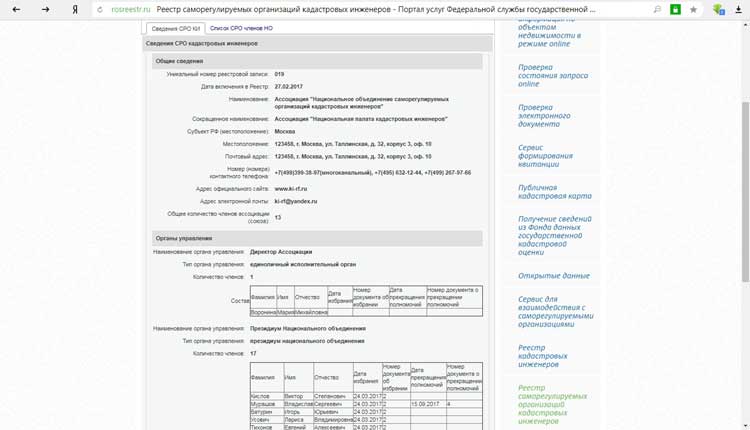Screen dimensions: 750x430
Task: Open downloads with the download arrow icon
Action: pos(739,9)
